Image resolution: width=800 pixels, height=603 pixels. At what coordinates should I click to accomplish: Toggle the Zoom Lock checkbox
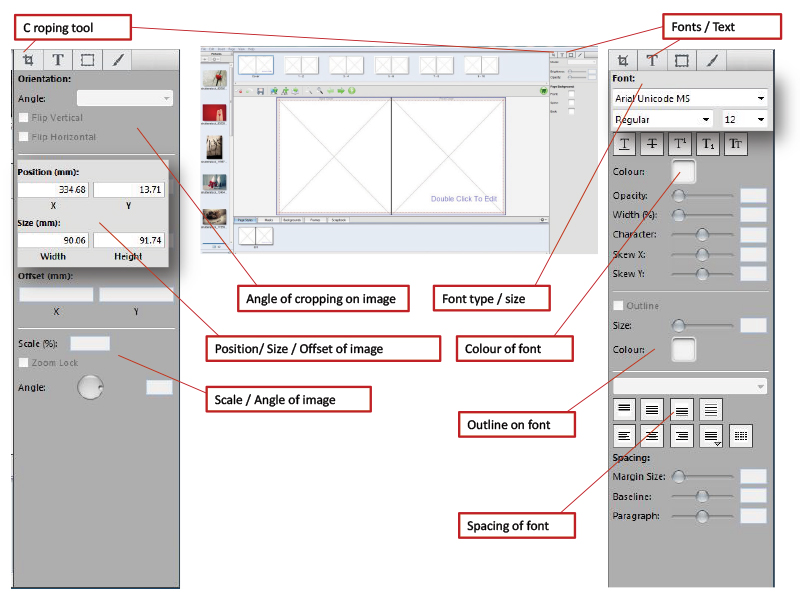click(25, 363)
